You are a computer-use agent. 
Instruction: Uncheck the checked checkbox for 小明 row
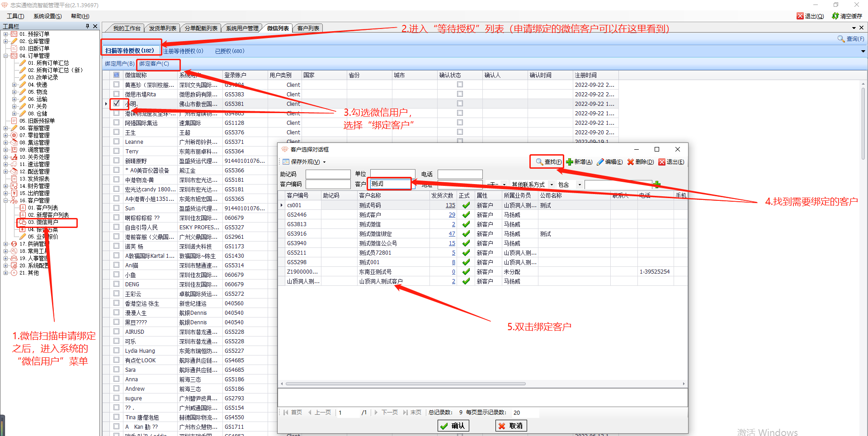pyautogui.click(x=117, y=104)
